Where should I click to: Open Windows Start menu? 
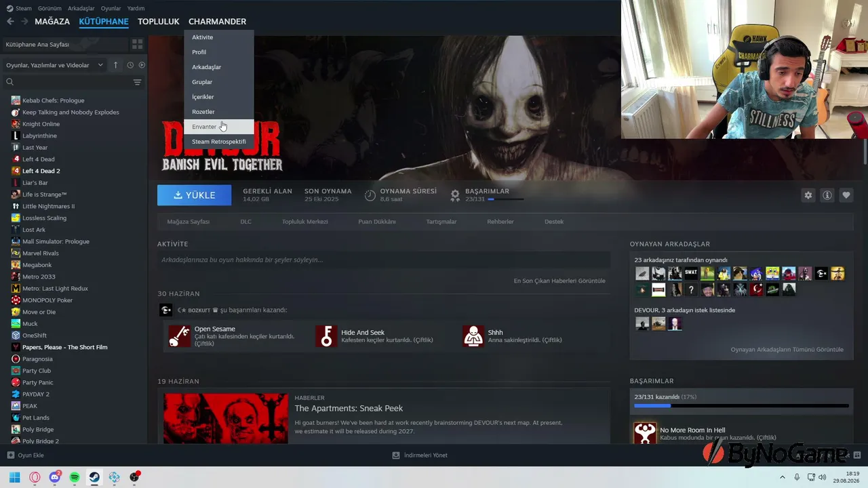(x=15, y=477)
